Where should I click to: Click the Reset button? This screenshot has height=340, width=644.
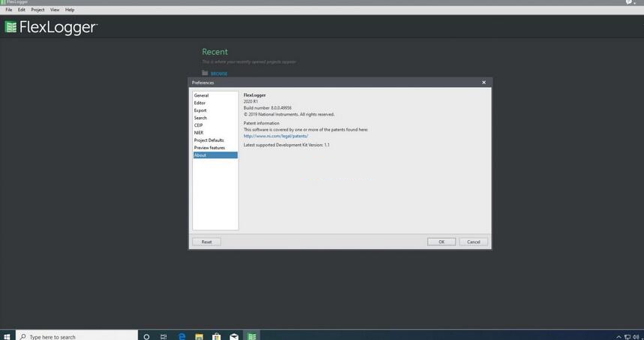coord(206,242)
